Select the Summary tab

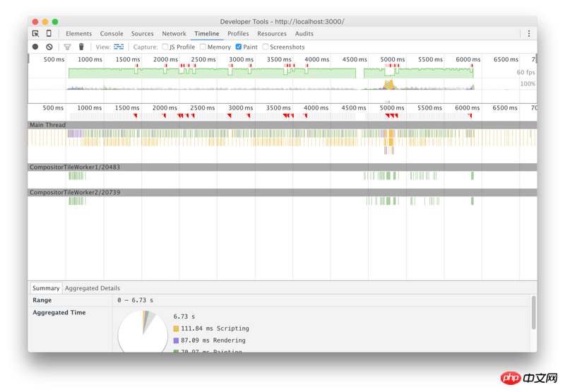(x=46, y=288)
